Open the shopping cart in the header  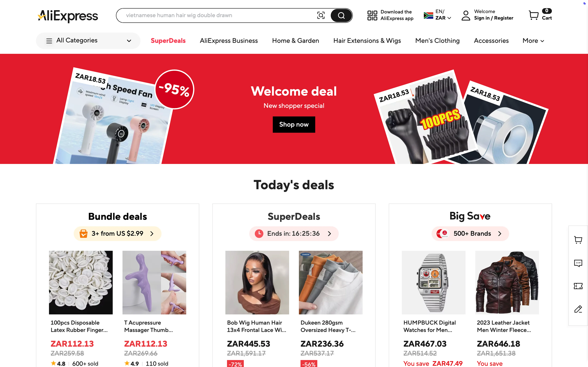point(540,15)
